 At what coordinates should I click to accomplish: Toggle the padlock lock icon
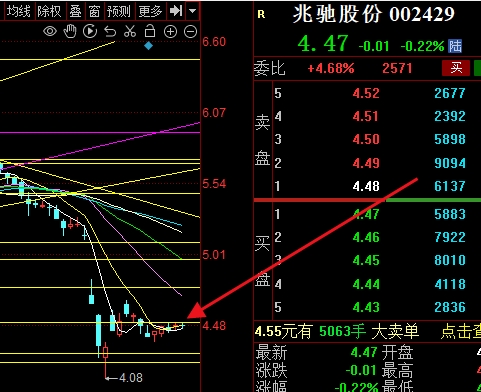tap(150, 31)
